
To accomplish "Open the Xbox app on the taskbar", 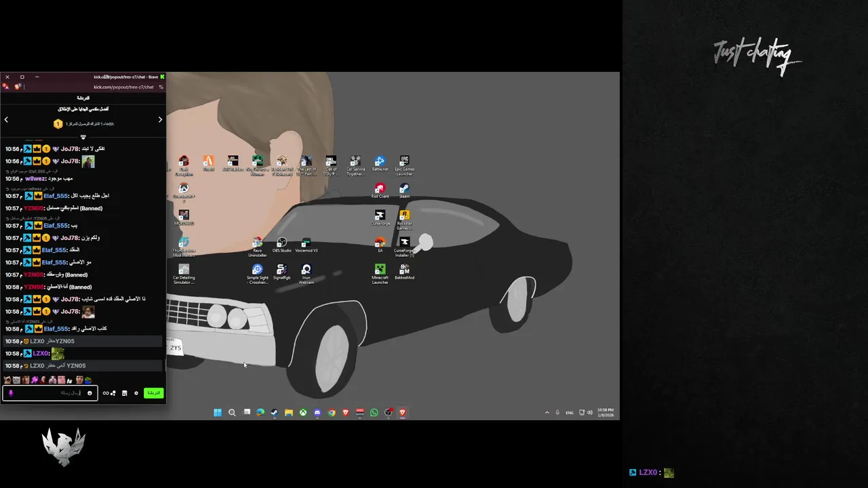I will tap(303, 412).
